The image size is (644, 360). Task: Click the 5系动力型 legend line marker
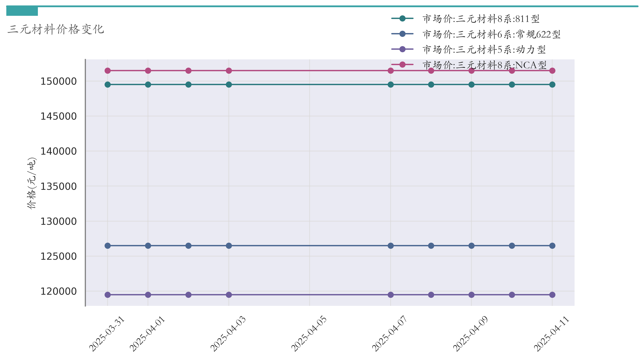tap(402, 49)
